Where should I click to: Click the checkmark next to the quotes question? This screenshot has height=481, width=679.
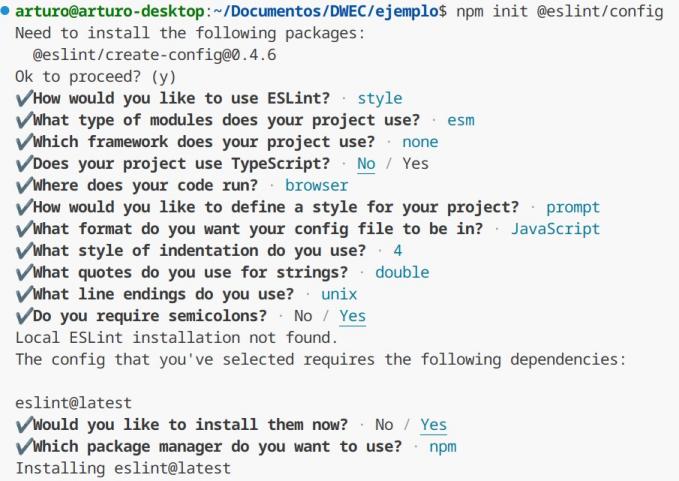click(22, 272)
